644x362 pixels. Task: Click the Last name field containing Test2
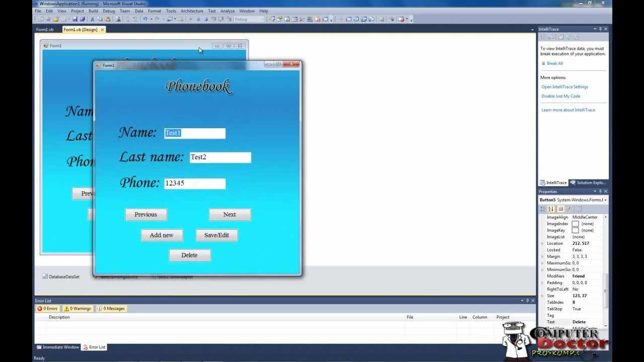220,157
